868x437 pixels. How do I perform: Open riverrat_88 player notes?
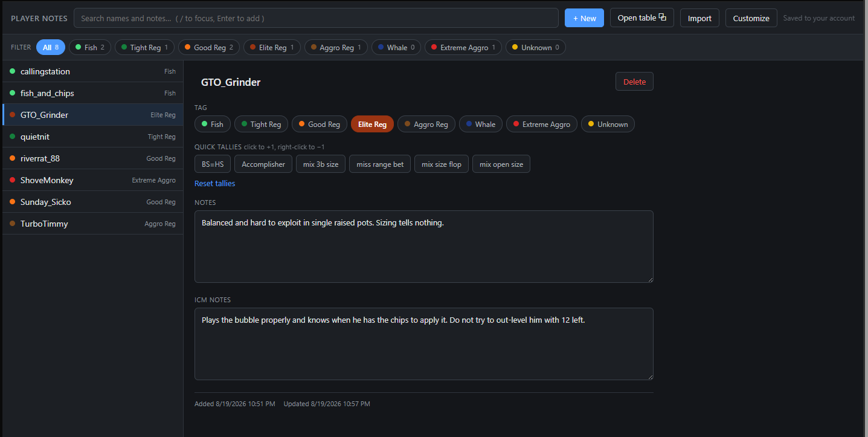[92, 158]
